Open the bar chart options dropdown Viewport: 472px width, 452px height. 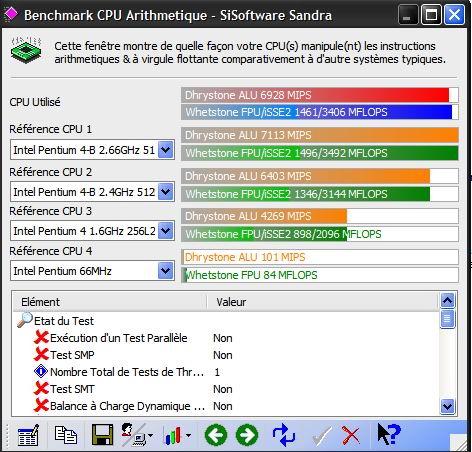tap(189, 435)
